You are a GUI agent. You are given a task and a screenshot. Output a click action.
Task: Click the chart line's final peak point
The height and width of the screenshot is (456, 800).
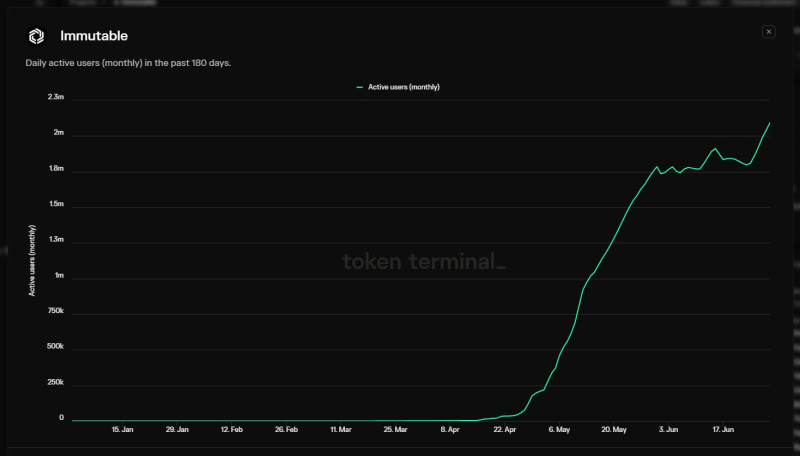click(x=769, y=123)
